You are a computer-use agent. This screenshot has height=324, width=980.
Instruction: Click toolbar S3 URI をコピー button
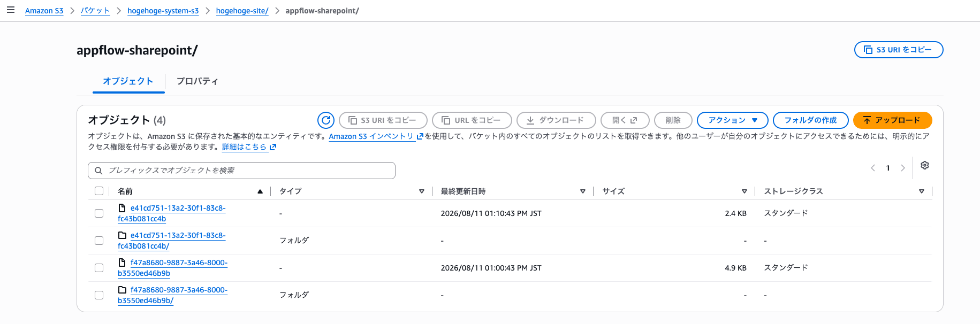pyautogui.click(x=383, y=120)
